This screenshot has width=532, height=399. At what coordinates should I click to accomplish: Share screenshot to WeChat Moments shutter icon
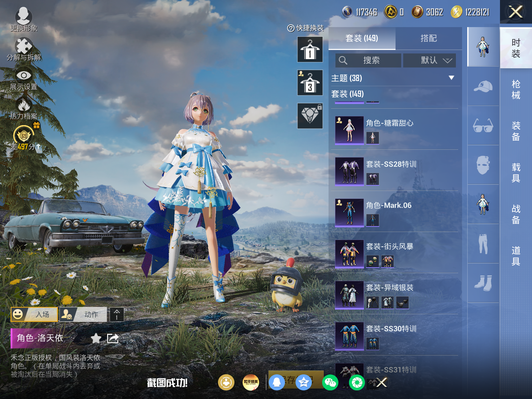[x=357, y=382]
